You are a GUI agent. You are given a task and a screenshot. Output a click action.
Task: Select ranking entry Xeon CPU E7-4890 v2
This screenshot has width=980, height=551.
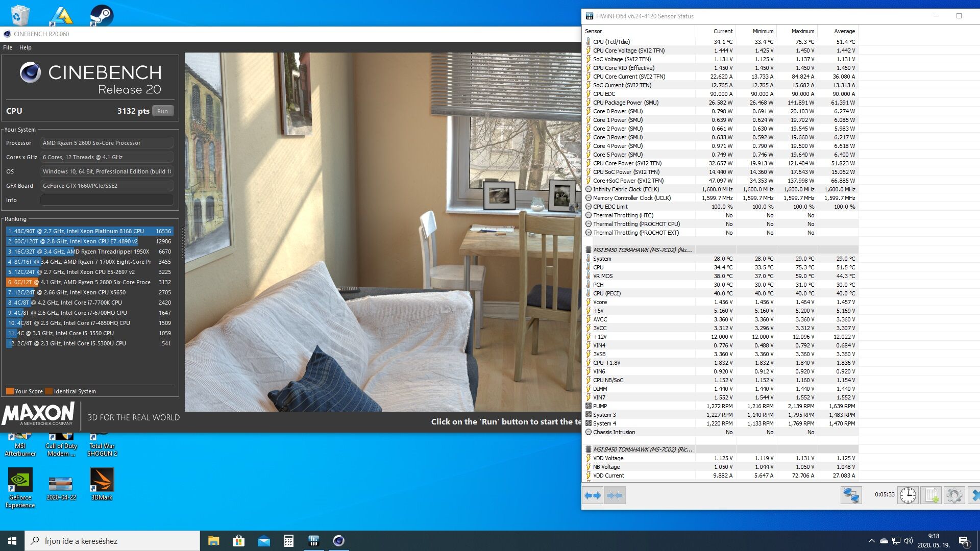[89, 241]
